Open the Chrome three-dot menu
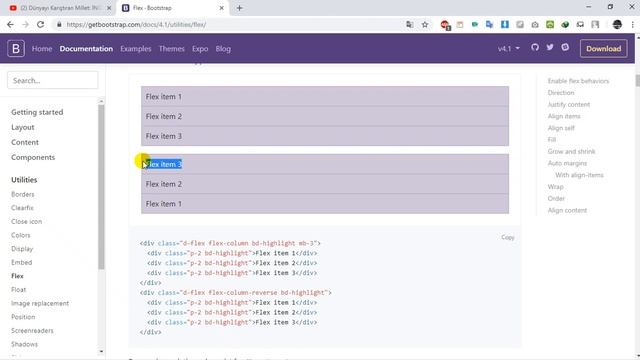This screenshot has width=640, height=360. tap(632, 24)
